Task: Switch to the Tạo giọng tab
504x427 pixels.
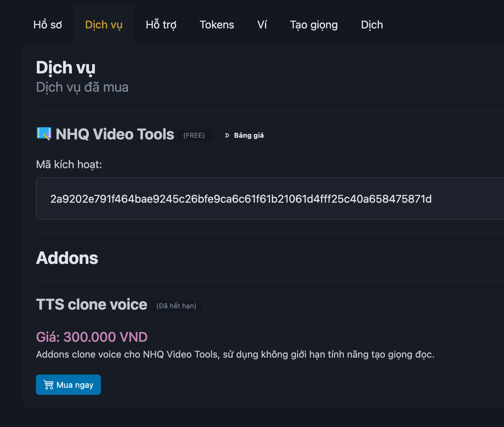Action: point(314,25)
